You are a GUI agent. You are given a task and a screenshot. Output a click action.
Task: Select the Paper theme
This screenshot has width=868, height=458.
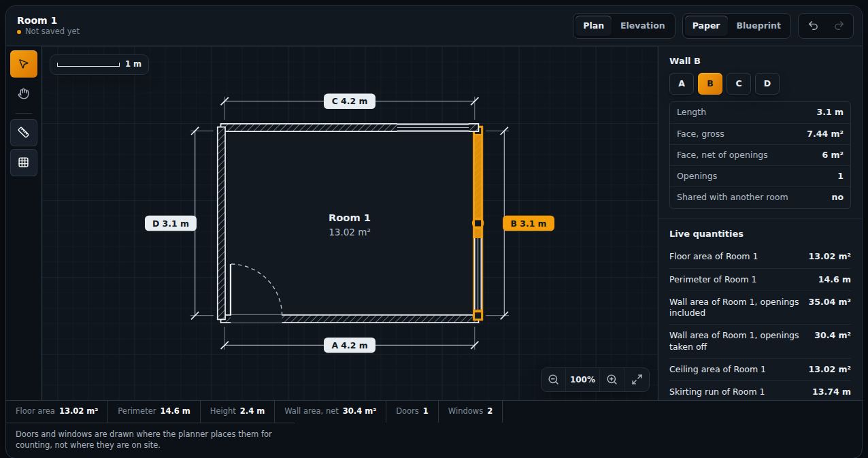[706, 26]
